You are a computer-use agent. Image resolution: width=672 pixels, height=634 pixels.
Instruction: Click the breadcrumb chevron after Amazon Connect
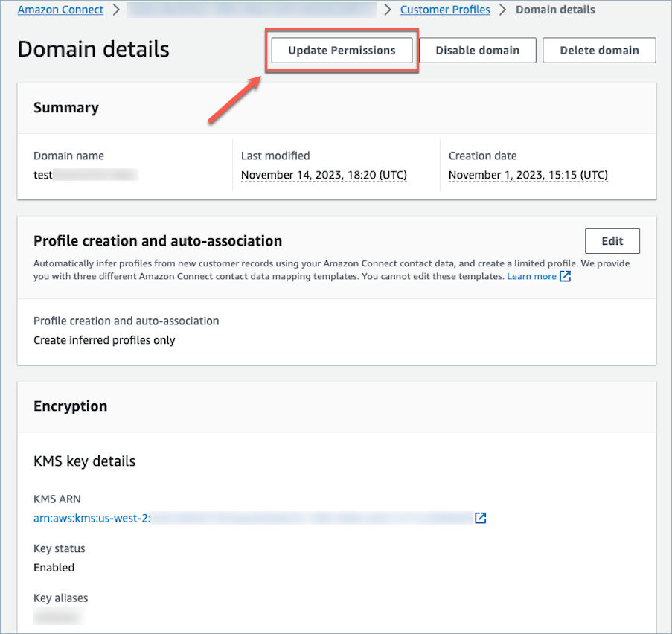116,10
